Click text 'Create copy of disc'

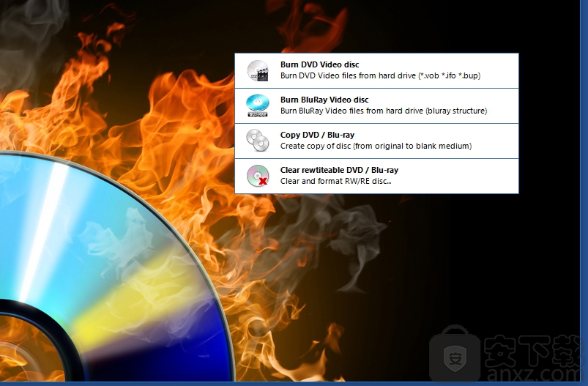[x=316, y=146]
